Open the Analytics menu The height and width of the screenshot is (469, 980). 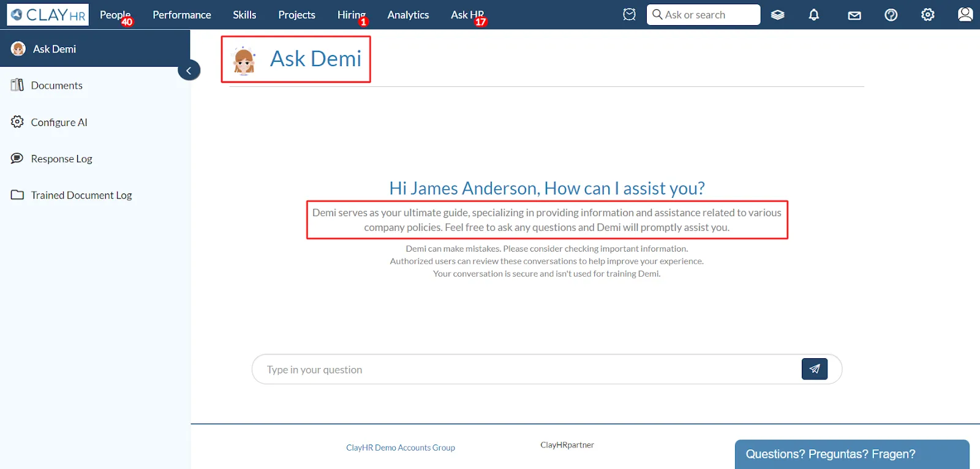click(x=408, y=15)
